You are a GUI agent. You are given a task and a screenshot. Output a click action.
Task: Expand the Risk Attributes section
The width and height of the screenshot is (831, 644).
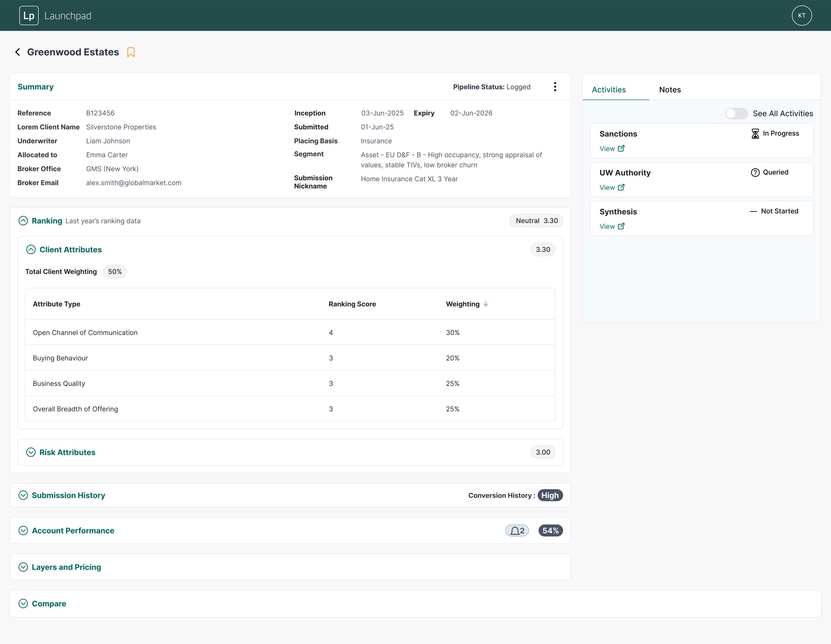[31, 452]
